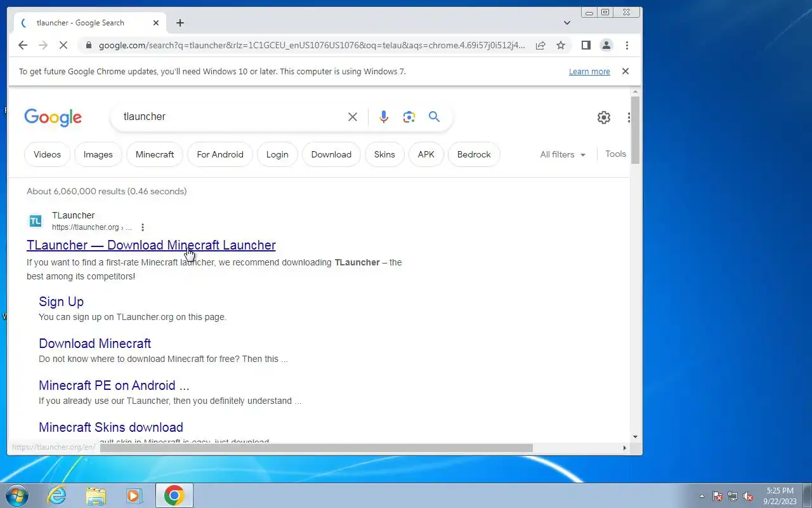Click Chrome icon in taskbar
Screen dimensions: 812x508
tap(174, 495)
